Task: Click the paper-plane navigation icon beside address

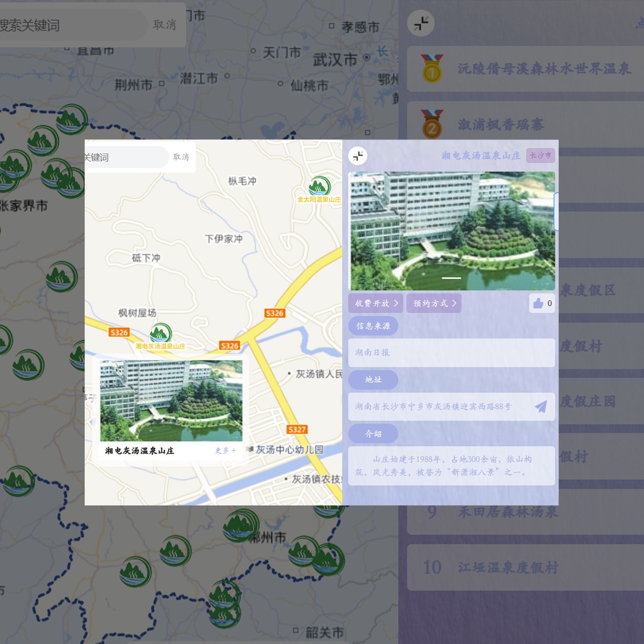Action: 541,406
